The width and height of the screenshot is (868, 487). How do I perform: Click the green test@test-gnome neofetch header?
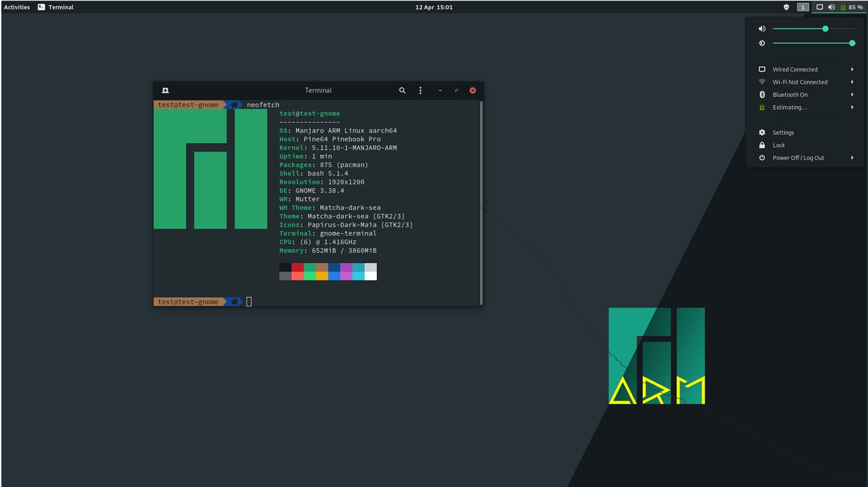pyautogui.click(x=309, y=114)
